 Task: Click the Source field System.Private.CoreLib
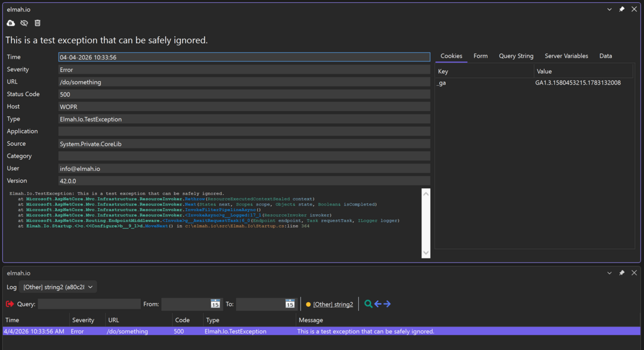pos(244,143)
